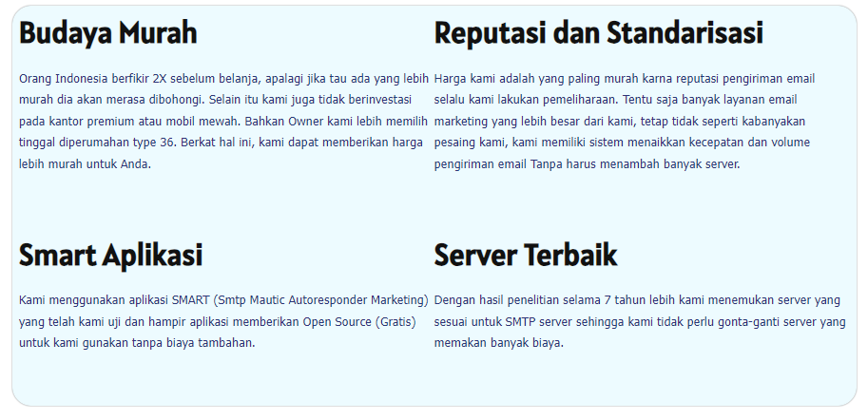Click the paragraph under Budaya Murah
868x420 pixels.
click(x=223, y=121)
